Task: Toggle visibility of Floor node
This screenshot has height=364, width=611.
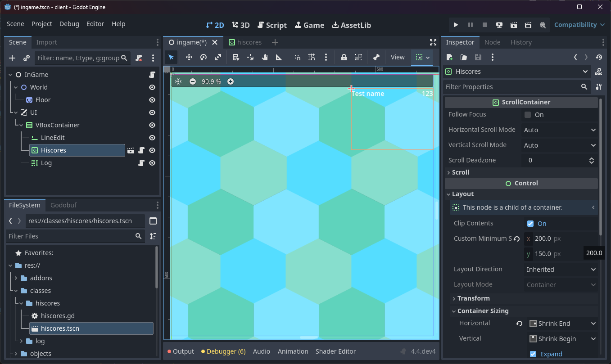Action: point(152,100)
